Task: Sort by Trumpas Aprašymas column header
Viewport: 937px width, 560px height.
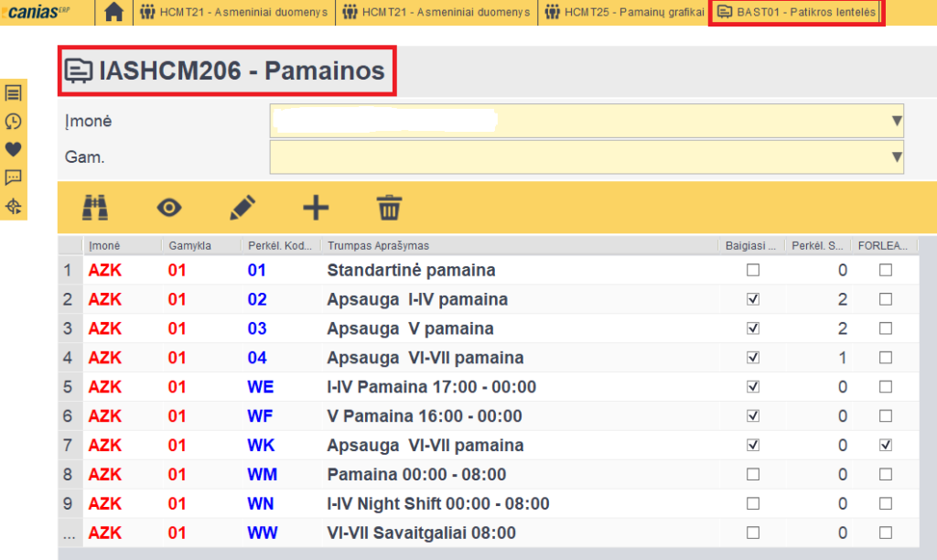Action: click(379, 245)
